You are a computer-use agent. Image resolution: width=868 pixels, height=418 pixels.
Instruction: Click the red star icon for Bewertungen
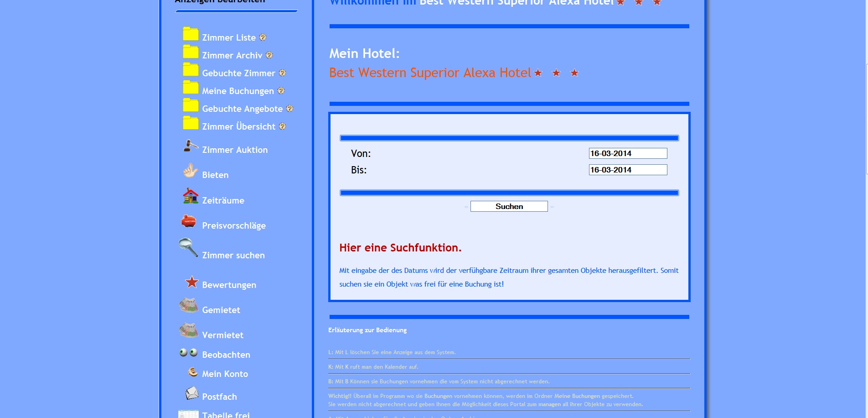192,282
